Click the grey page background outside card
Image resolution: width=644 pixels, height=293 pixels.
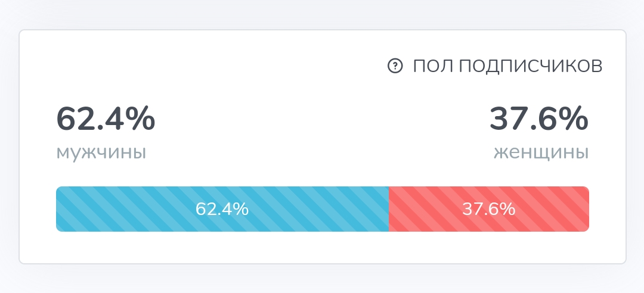[322, 14]
